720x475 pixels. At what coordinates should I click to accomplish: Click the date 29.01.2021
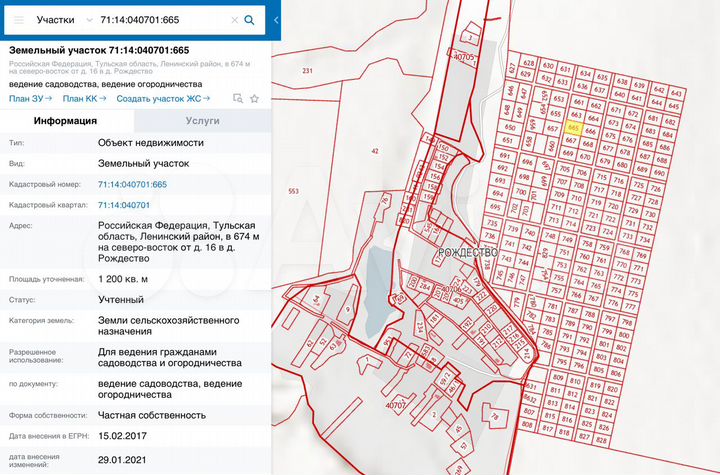[x=122, y=460]
